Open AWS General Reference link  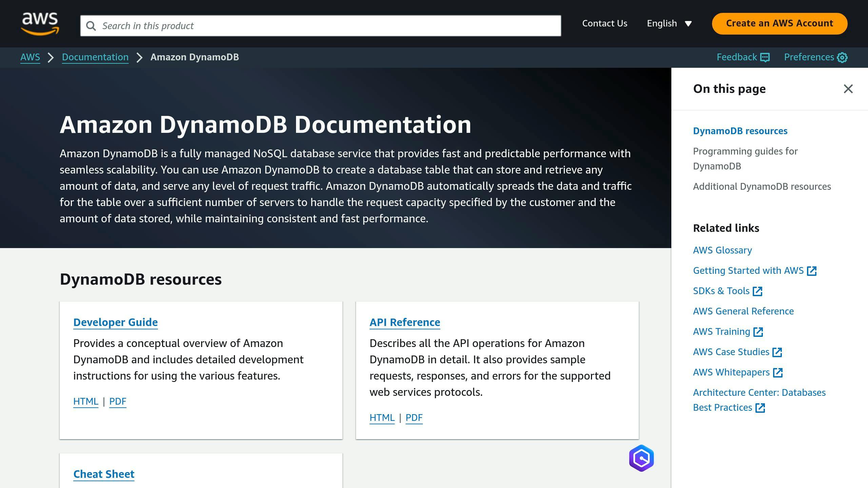coord(743,311)
